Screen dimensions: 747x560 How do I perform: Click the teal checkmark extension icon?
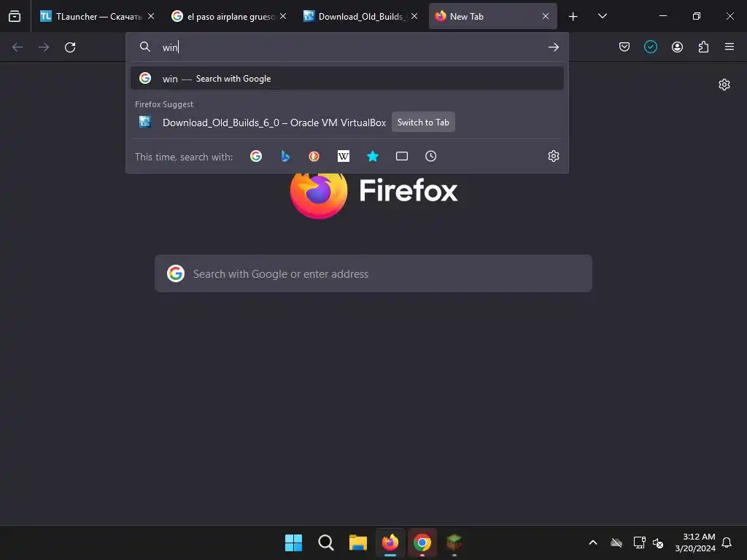(x=651, y=47)
